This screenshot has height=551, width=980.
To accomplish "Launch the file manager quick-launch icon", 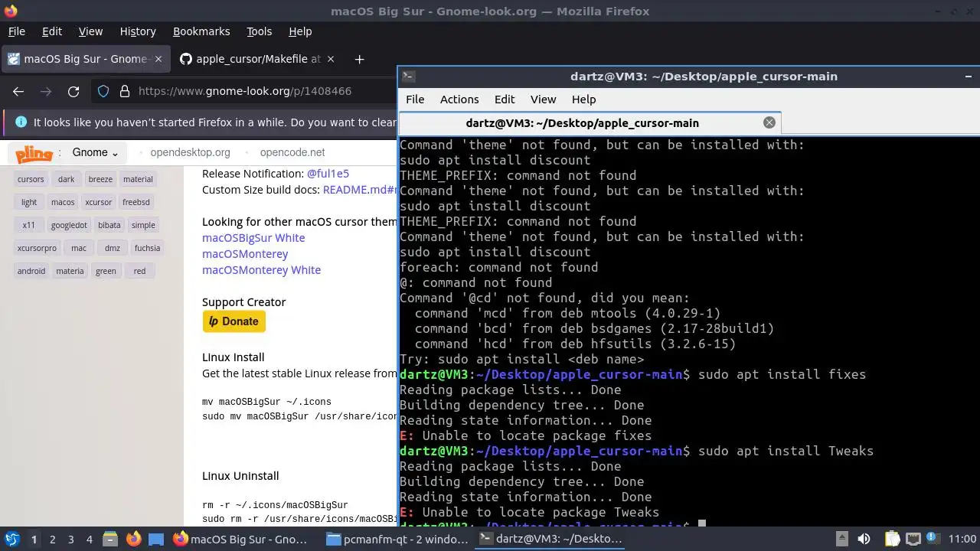I will pyautogui.click(x=110, y=539).
